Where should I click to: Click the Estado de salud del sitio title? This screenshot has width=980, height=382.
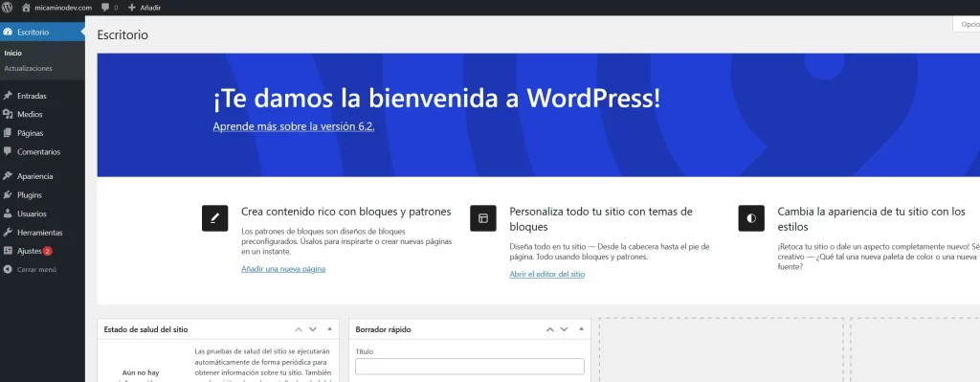click(145, 329)
